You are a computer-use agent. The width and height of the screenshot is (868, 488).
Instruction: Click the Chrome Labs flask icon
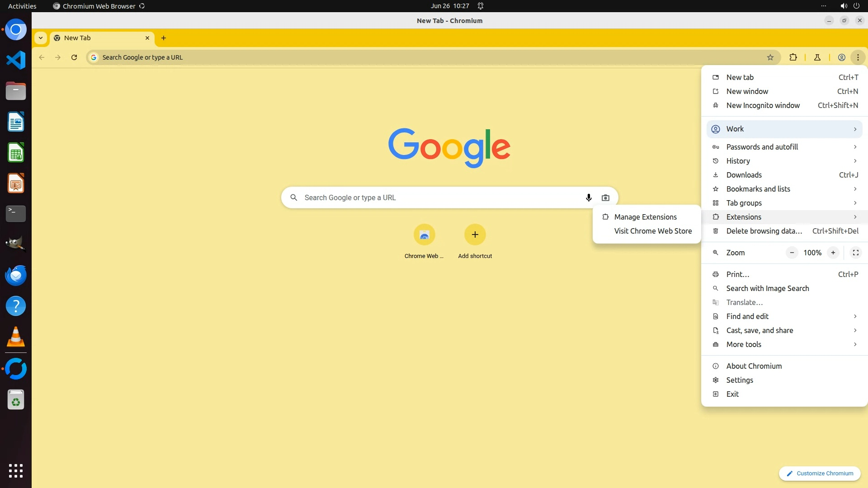[817, 57]
